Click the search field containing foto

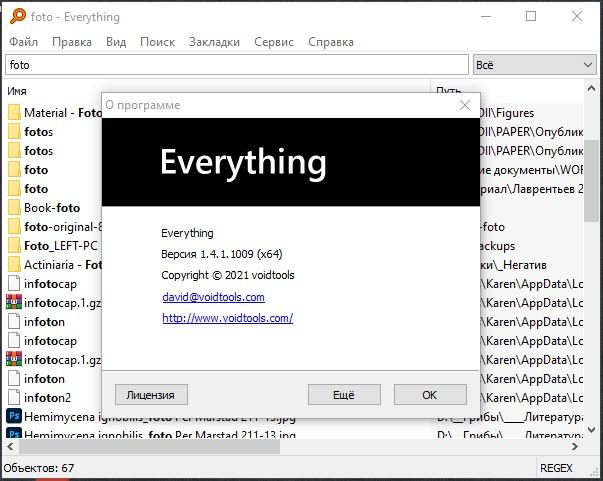(x=237, y=65)
